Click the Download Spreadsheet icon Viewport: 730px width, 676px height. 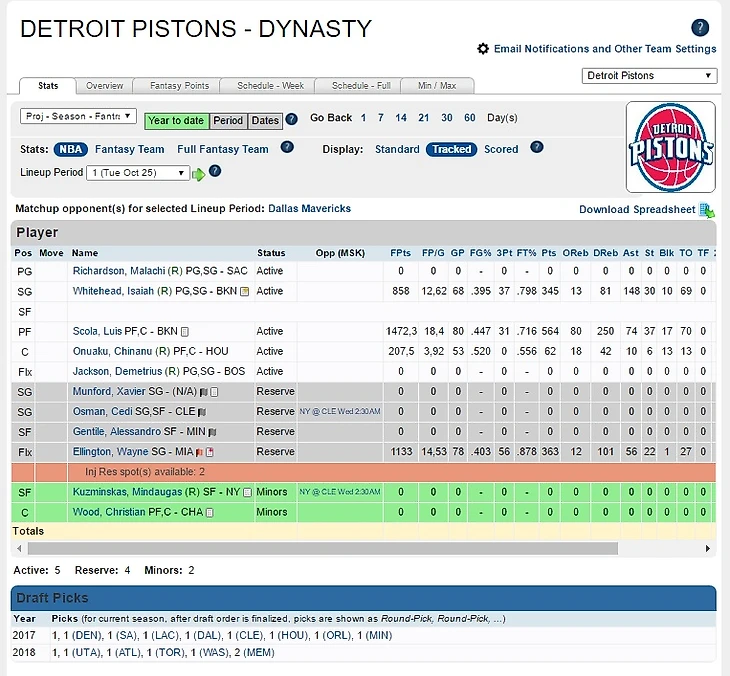707,210
